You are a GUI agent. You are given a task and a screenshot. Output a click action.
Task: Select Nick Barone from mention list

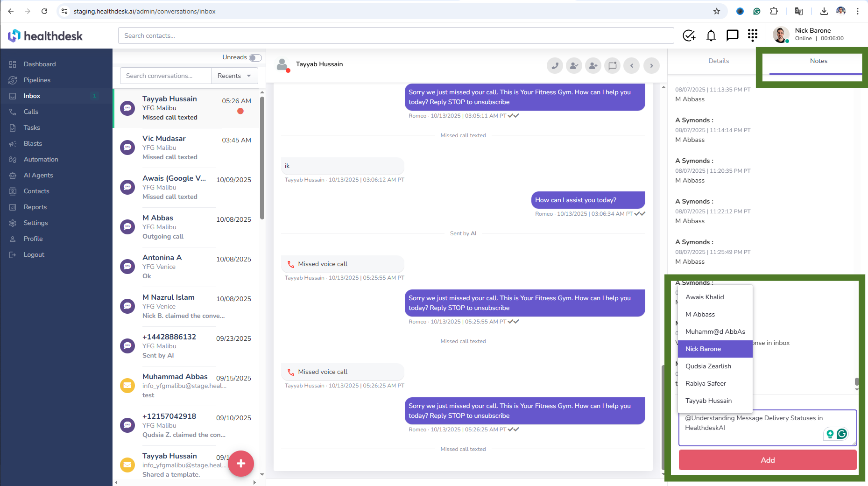715,349
